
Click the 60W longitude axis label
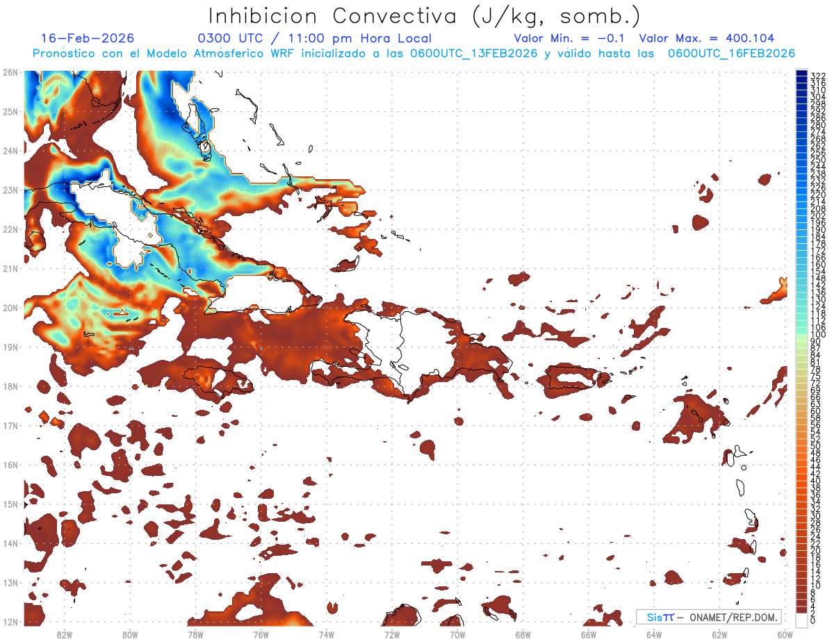[x=785, y=634]
